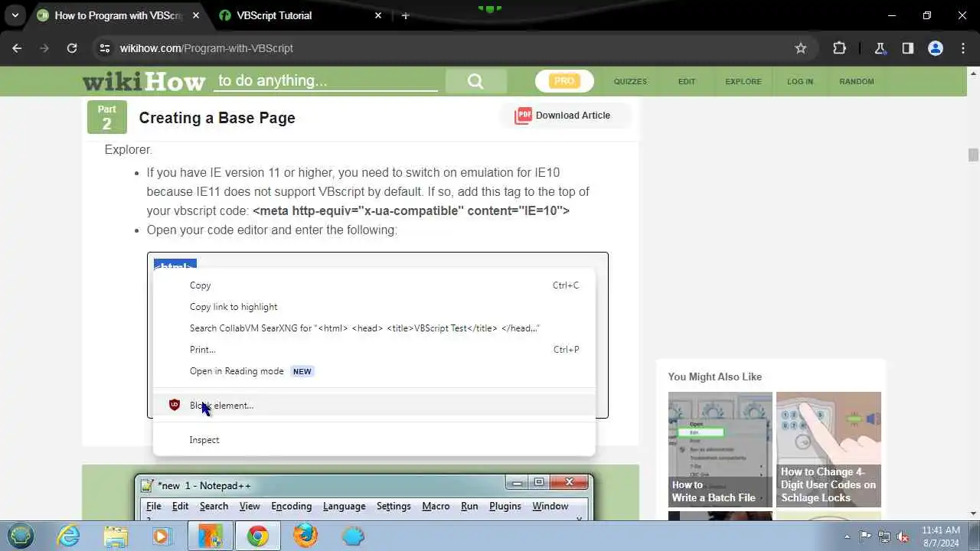Open the Chrome profile avatar

pyautogui.click(x=936, y=48)
